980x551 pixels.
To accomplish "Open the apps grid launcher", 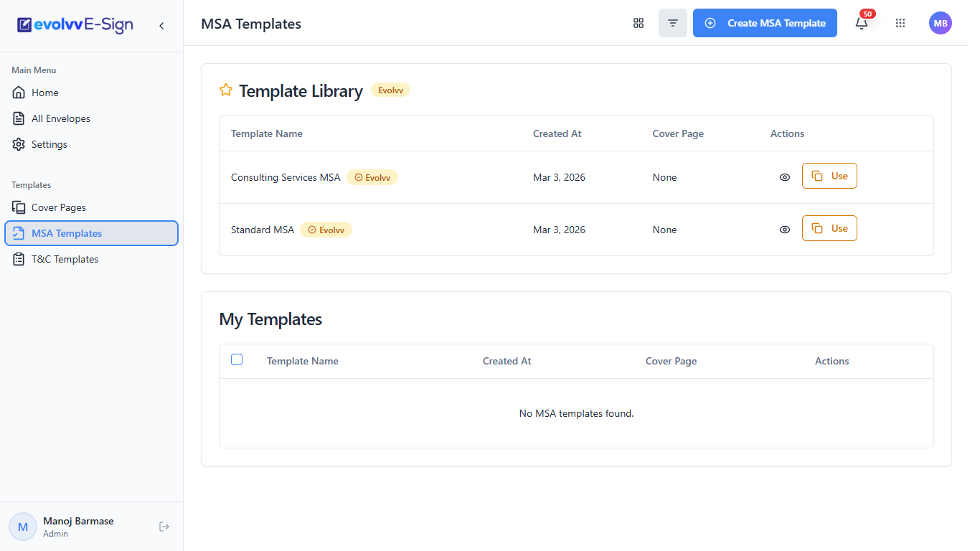I will coord(900,23).
